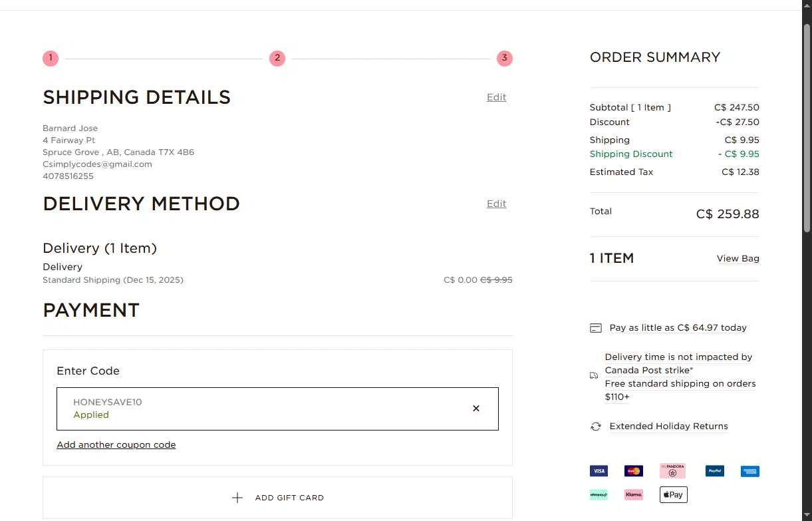Viewport: 812px width, 521px height.
Task: Click Add another coupon code
Action: coord(116,444)
